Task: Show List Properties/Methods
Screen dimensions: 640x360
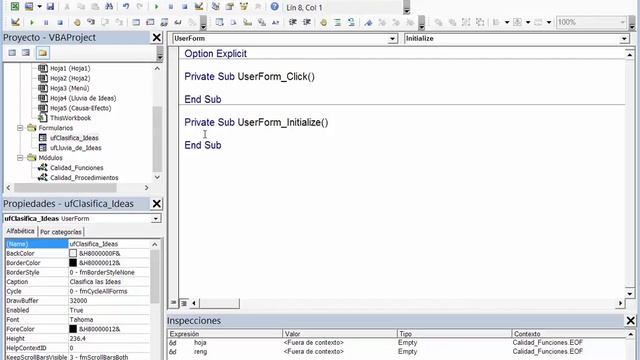Action: click(219, 22)
